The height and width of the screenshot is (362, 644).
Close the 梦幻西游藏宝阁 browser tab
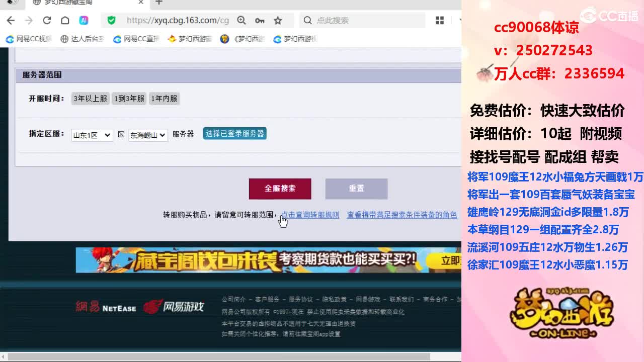141,3
